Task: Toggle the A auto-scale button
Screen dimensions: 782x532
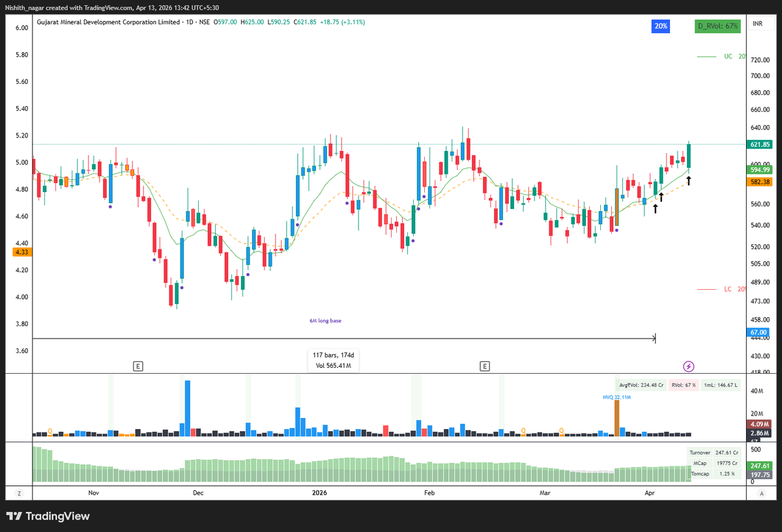Action: (761, 494)
